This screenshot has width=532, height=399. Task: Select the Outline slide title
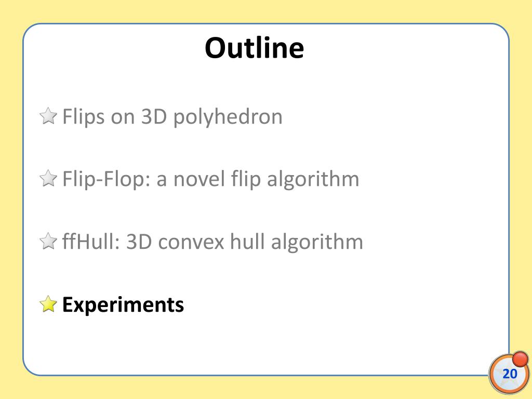click(x=255, y=48)
